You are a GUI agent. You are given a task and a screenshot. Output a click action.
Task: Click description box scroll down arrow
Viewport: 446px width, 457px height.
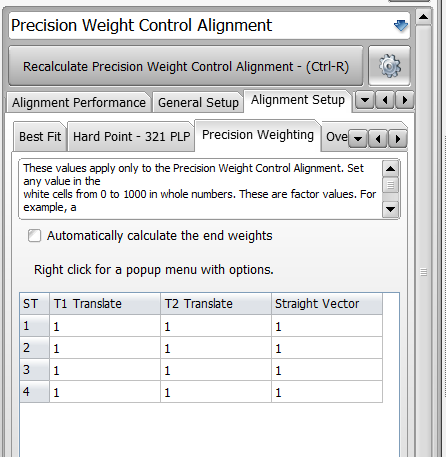[x=390, y=210]
